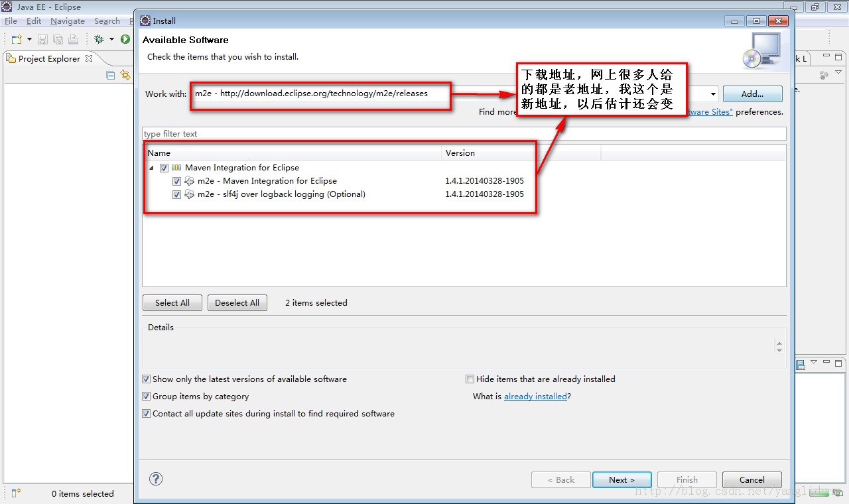Click the category icon beside Maven Integration
This screenshot has width=849, height=504.
[176, 168]
